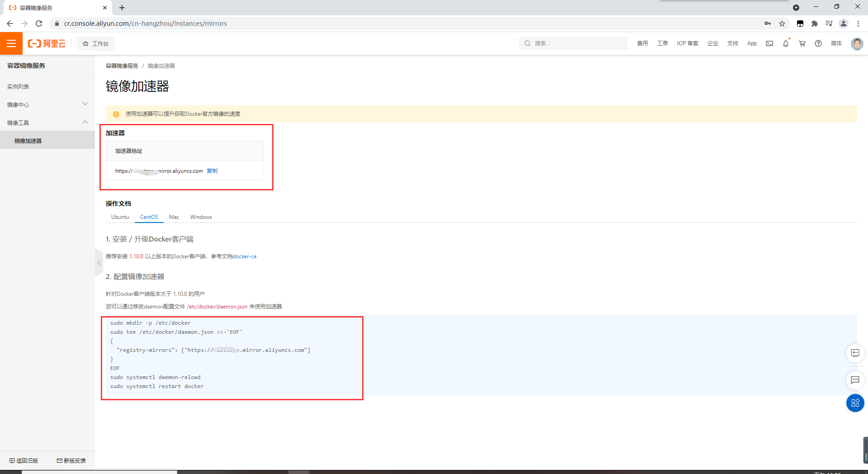Click the Aliyun logo
Image resolution: width=868 pixels, height=474 pixels.
click(x=47, y=43)
